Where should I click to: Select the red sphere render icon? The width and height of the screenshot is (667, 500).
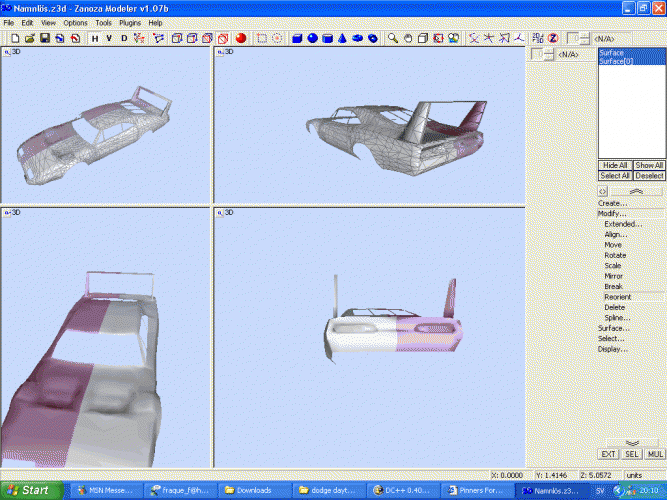coord(241,38)
